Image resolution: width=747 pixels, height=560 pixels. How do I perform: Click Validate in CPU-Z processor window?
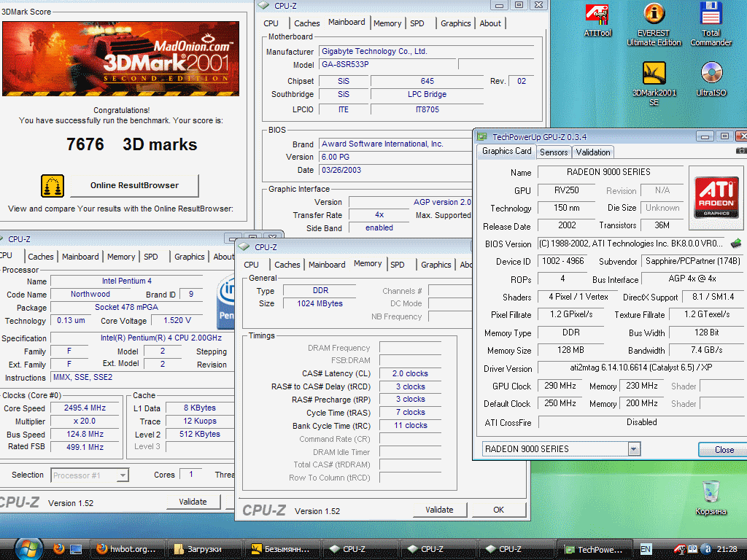tap(193, 502)
